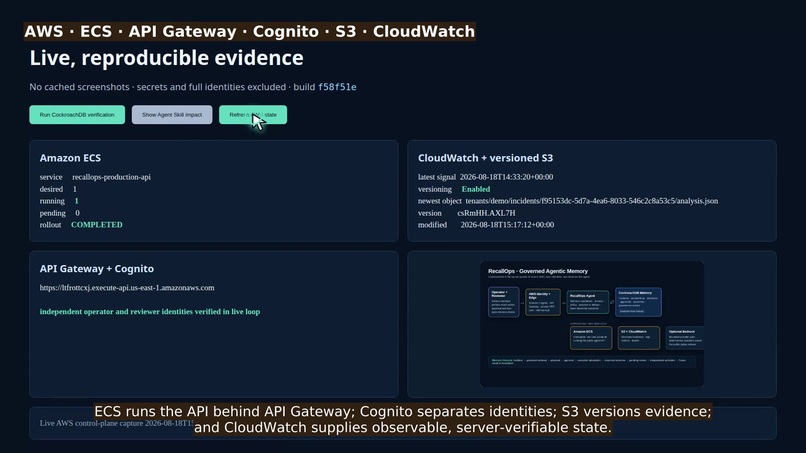Click Amazon ECS 'pending' label
This screenshot has width=806, height=453.
tap(52, 213)
